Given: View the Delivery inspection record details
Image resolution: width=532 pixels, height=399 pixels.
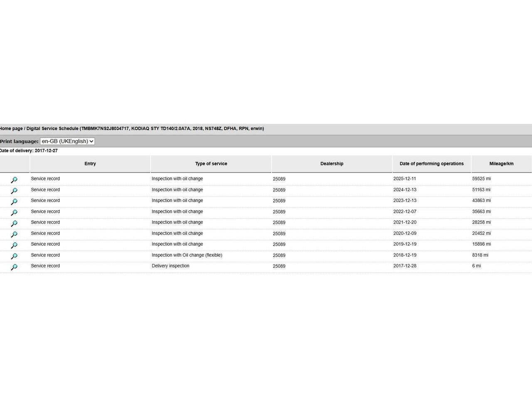Looking at the screenshot, I should tap(14, 267).
